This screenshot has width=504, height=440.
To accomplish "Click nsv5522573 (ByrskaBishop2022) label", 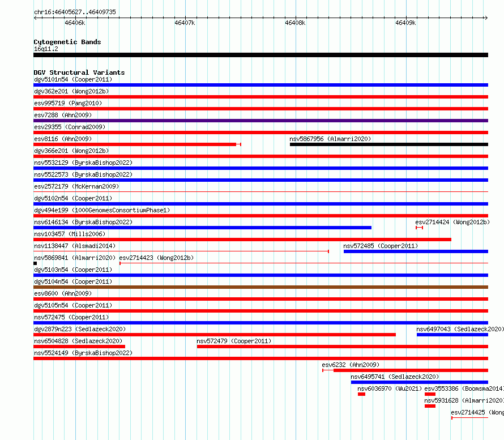I will click(x=83, y=174).
